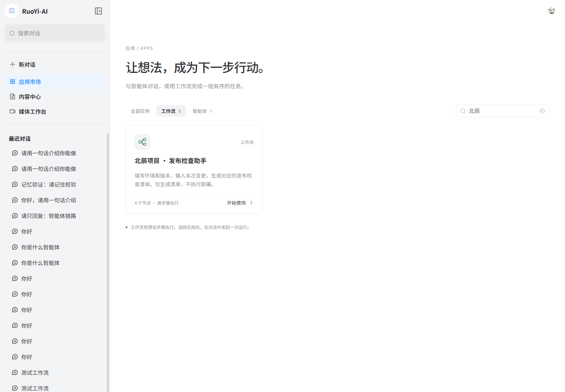Image resolution: width=565 pixels, height=392 pixels.
Task: Open 应用市场 in the sidebar
Action: (x=55, y=82)
